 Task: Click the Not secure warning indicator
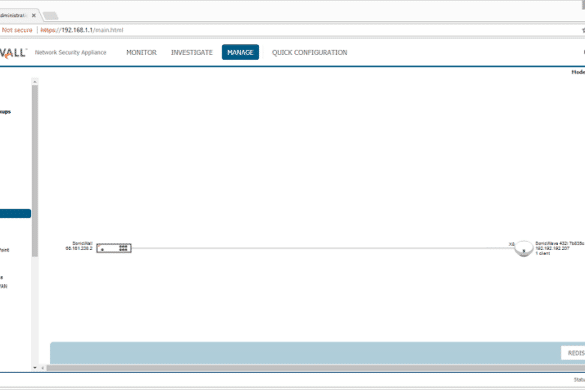pyautogui.click(x=17, y=30)
